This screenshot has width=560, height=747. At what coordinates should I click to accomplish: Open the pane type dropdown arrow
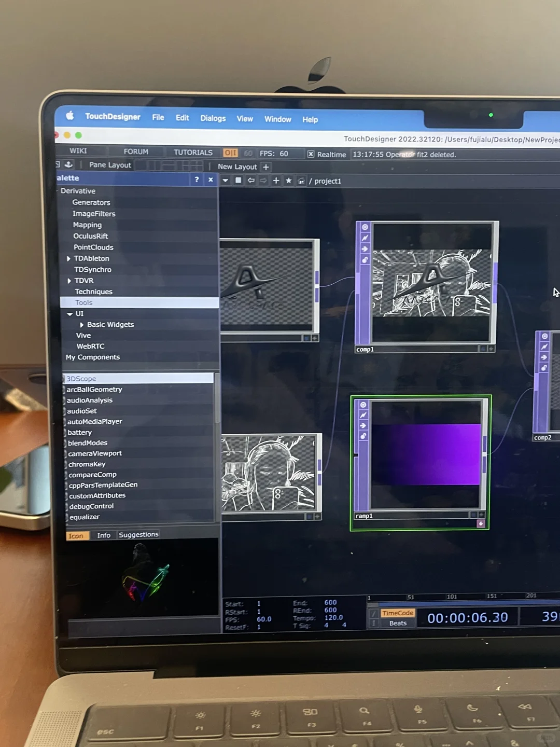[x=226, y=181]
